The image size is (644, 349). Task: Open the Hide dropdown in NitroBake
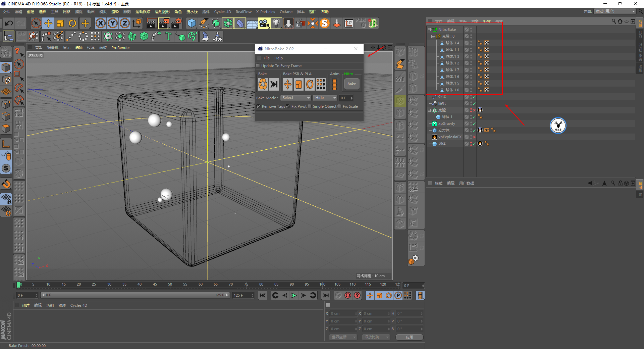(x=325, y=98)
